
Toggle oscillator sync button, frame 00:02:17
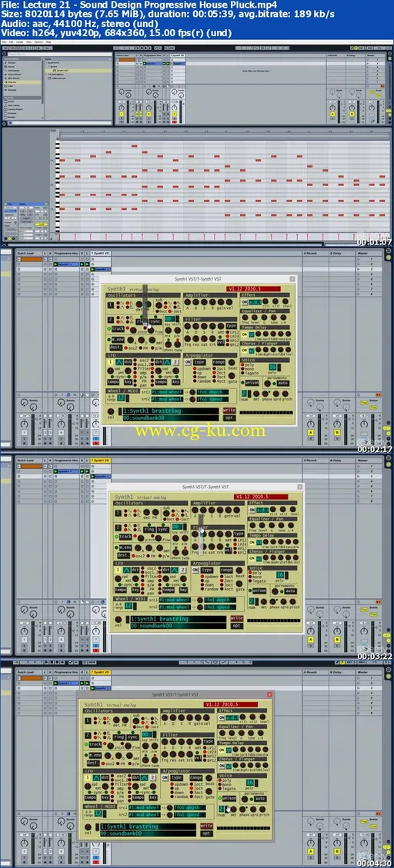click(155, 321)
